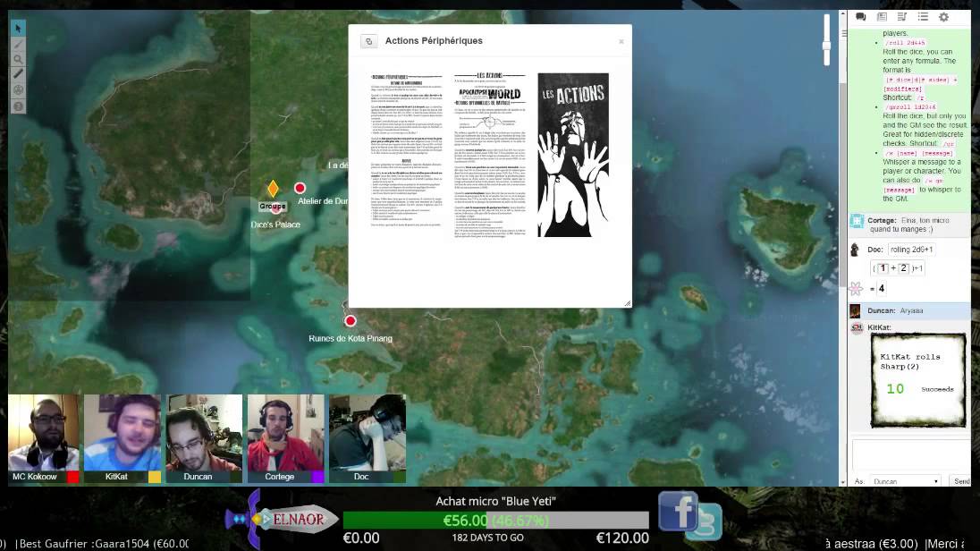Image resolution: width=980 pixels, height=551 pixels.
Task: Click the dialog's corner resize handle
Action: coord(627,303)
